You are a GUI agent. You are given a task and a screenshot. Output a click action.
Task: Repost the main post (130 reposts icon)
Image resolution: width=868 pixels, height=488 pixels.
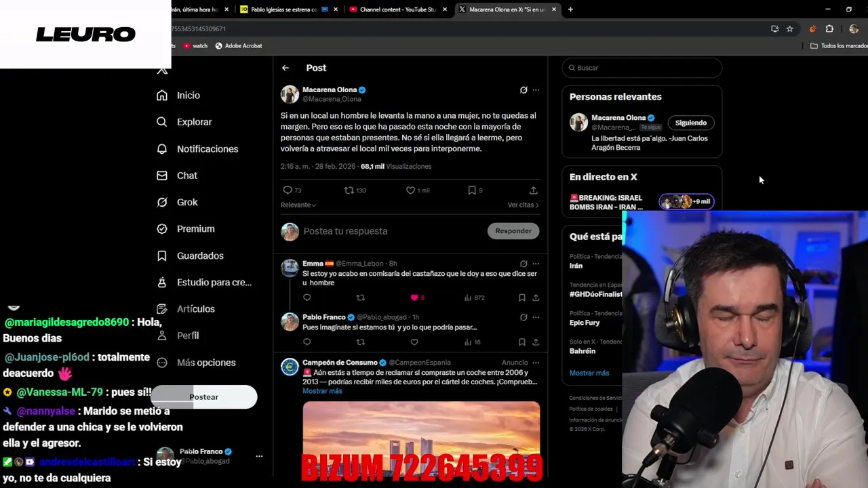tap(349, 190)
